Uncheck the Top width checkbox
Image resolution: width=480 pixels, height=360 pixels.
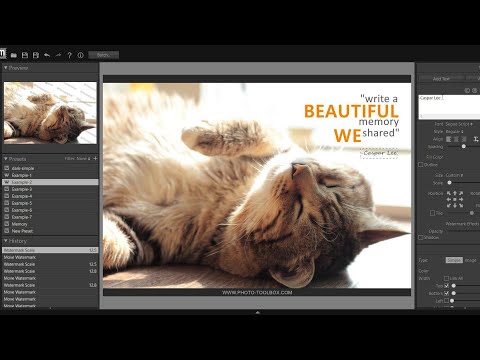(x=447, y=286)
